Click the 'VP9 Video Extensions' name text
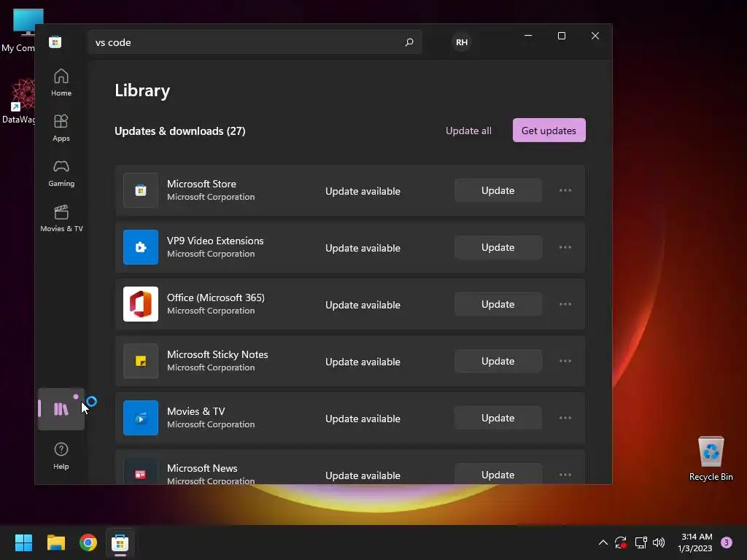 (x=215, y=241)
